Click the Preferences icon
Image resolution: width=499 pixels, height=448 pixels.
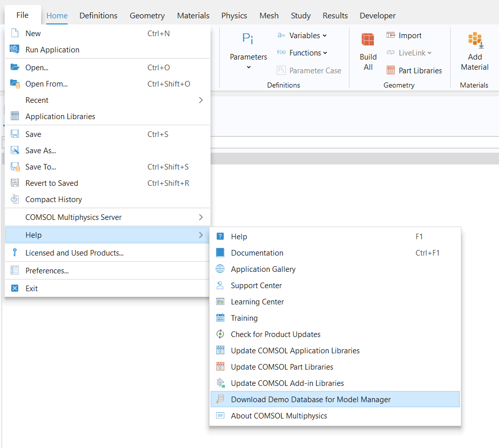click(15, 270)
